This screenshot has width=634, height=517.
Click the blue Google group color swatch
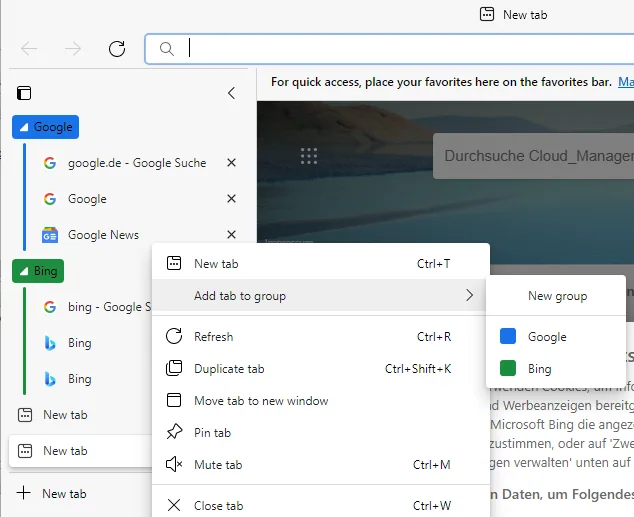point(508,336)
